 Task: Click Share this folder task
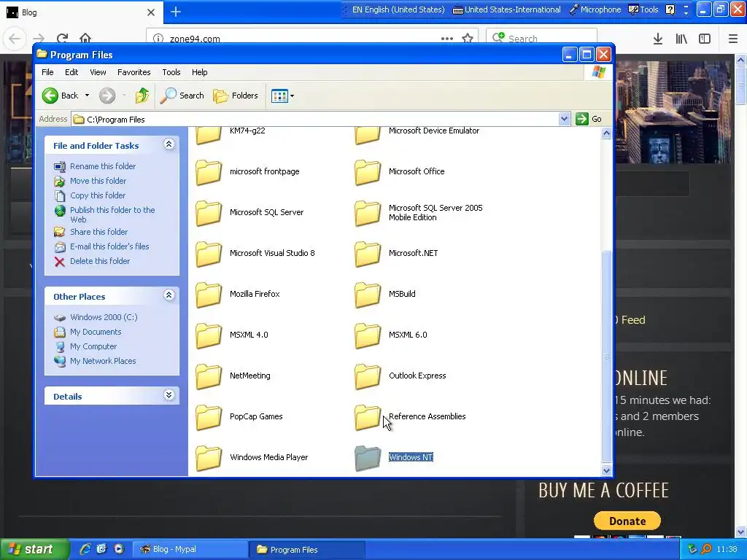point(98,232)
